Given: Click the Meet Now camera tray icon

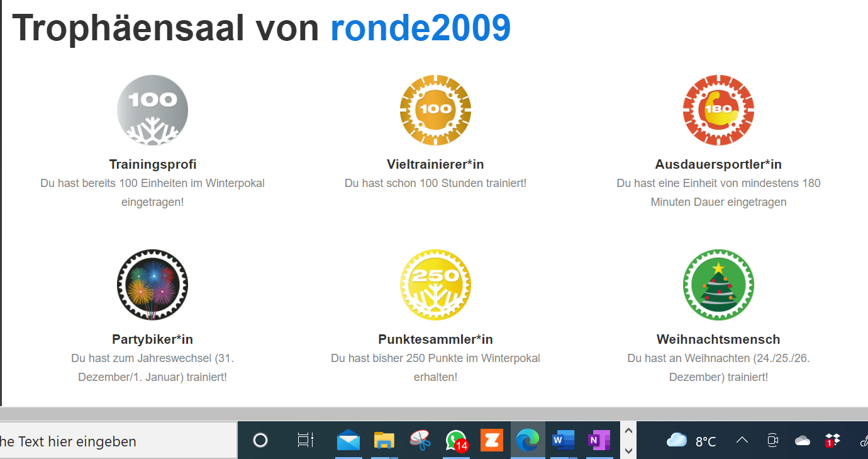Looking at the screenshot, I should point(773,441).
